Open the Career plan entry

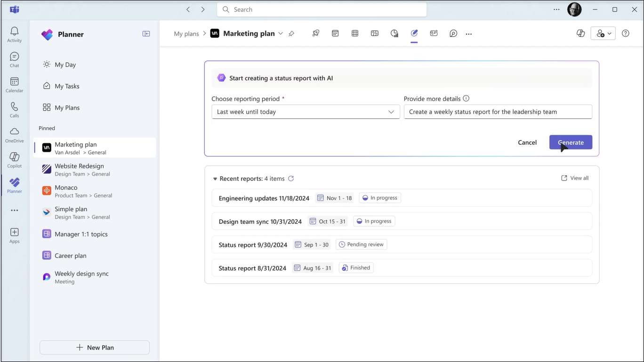(95, 255)
